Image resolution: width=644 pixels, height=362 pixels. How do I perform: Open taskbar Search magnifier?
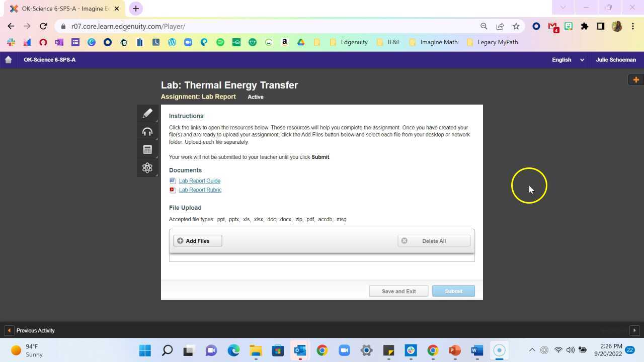pos(167,350)
